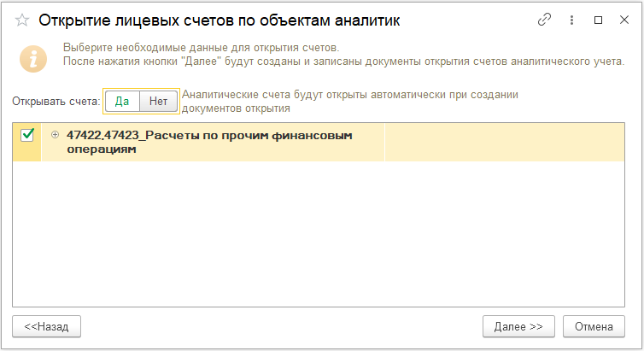Screen dimensions: 644x351
Task: Uncheck the 47422.47423 row checkbox
Action: pos(27,135)
